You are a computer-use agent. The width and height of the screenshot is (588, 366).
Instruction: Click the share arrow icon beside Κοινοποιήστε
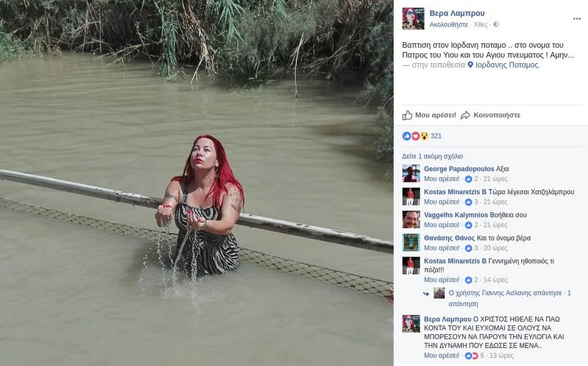pyautogui.click(x=466, y=115)
